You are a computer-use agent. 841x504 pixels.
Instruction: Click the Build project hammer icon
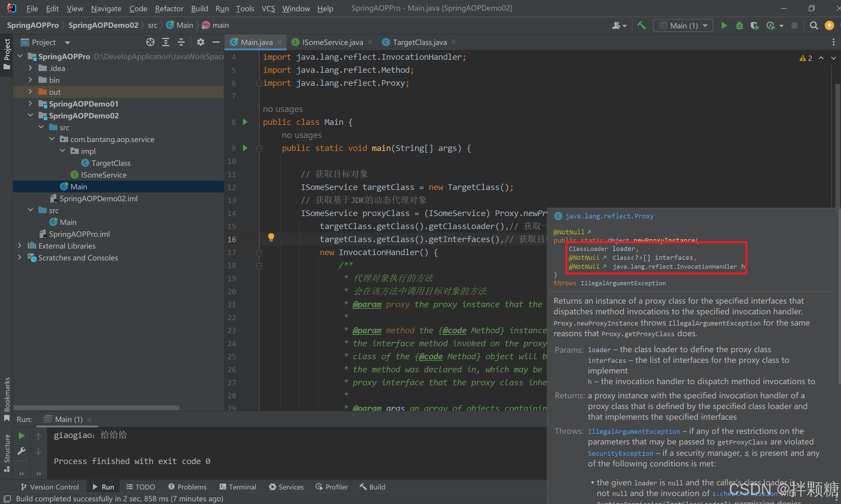coord(641,25)
